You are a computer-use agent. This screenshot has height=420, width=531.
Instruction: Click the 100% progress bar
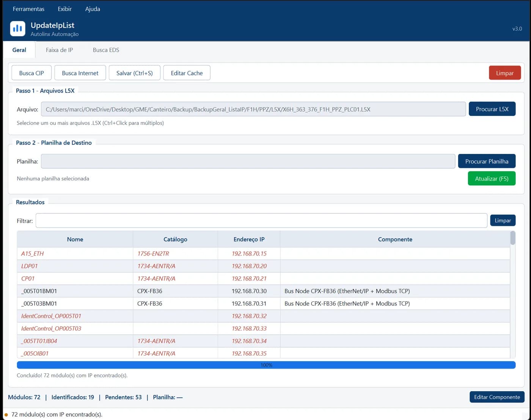[266, 365]
